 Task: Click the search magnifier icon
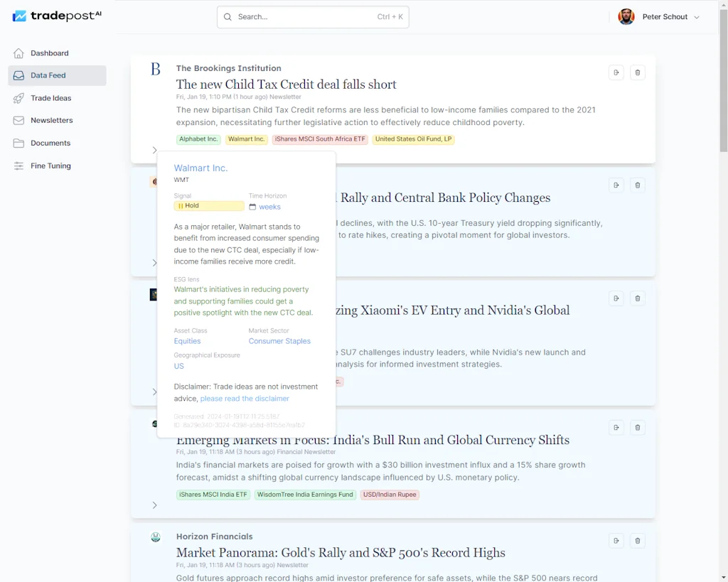[227, 16]
